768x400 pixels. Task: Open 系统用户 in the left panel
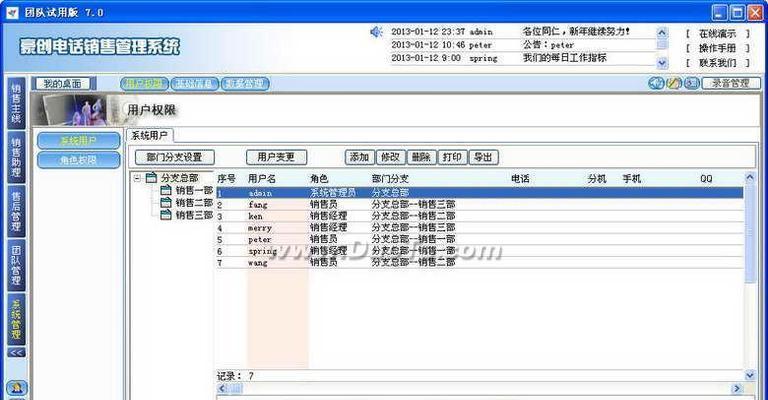click(x=78, y=141)
